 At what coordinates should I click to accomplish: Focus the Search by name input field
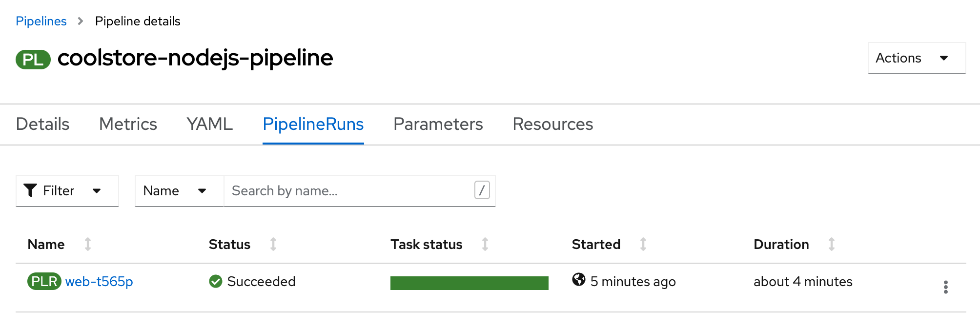click(360, 191)
